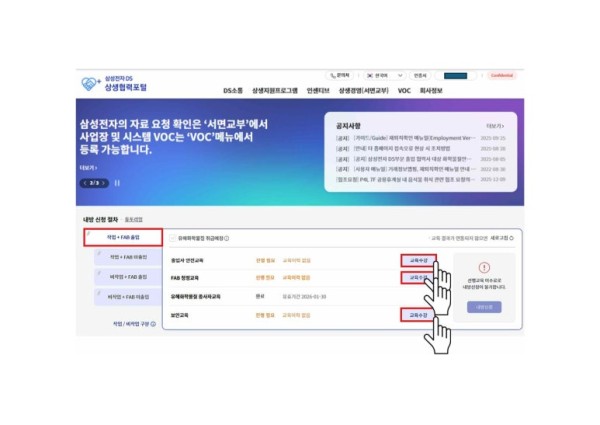Click the info icon next to 작업/비작업 구분
This screenshot has height=425, width=600.
153,324
